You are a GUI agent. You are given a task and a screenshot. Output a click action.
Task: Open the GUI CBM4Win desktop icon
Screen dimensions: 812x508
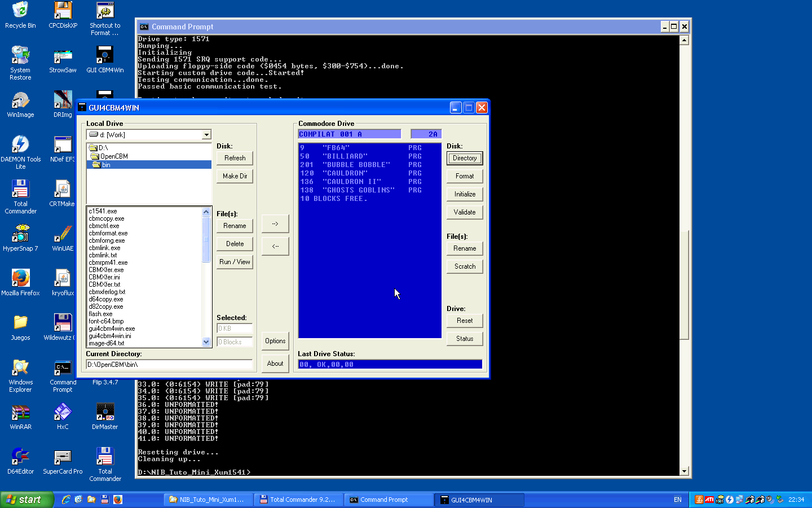pyautogui.click(x=105, y=60)
